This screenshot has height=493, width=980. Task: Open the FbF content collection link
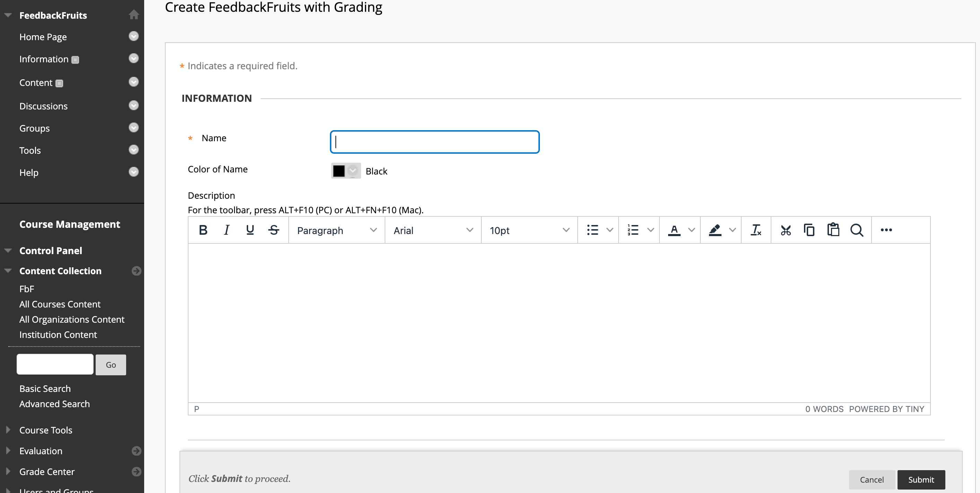pos(27,289)
